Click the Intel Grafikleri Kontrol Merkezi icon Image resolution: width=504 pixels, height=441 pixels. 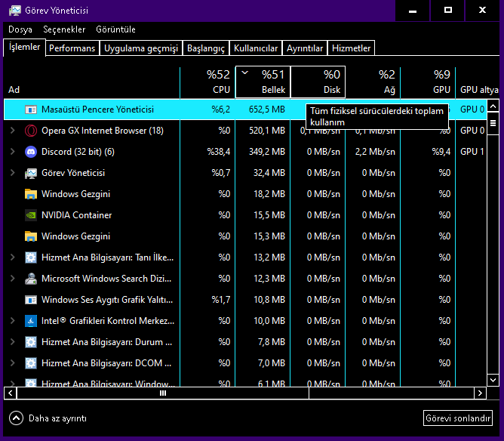pos(31,321)
